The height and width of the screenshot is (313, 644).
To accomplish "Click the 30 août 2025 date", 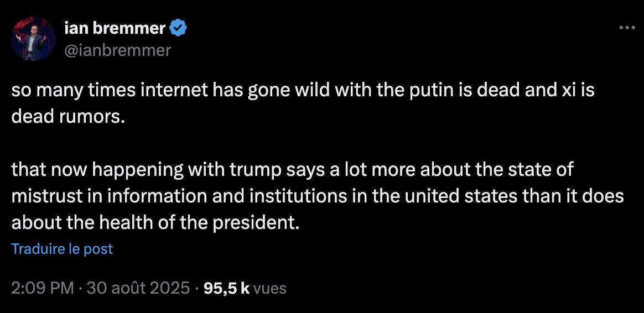I will point(138,288).
